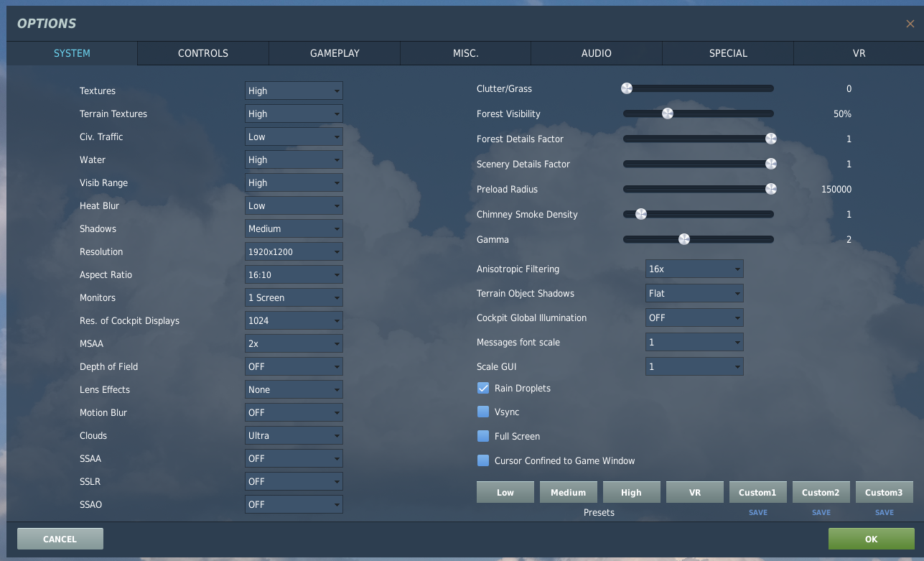The height and width of the screenshot is (561, 924).
Task: Apply the Medium preset
Action: tap(569, 492)
